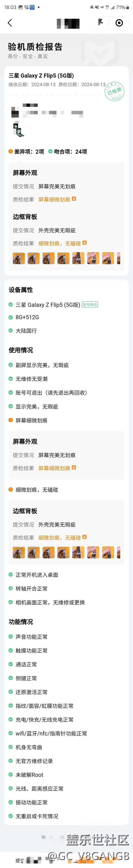Tap the green check beside 转轴开合正常
The image size is (133, 868).
(10, 588)
